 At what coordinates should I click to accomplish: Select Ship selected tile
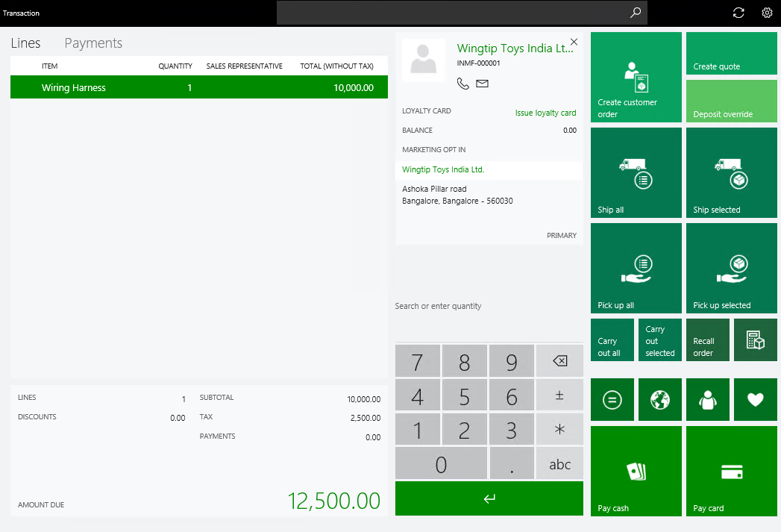[x=731, y=172]
